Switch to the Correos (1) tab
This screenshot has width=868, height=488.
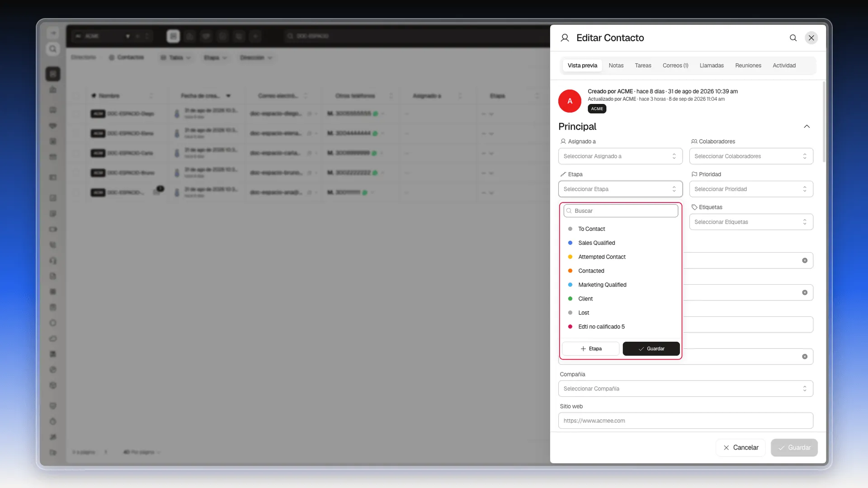click(675, 66)
